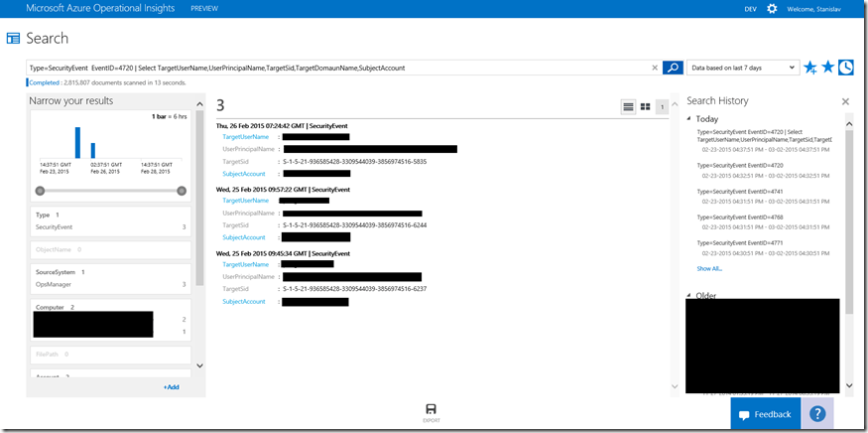
Task: Toggle the search history clock icon
Action: [845, 68]
